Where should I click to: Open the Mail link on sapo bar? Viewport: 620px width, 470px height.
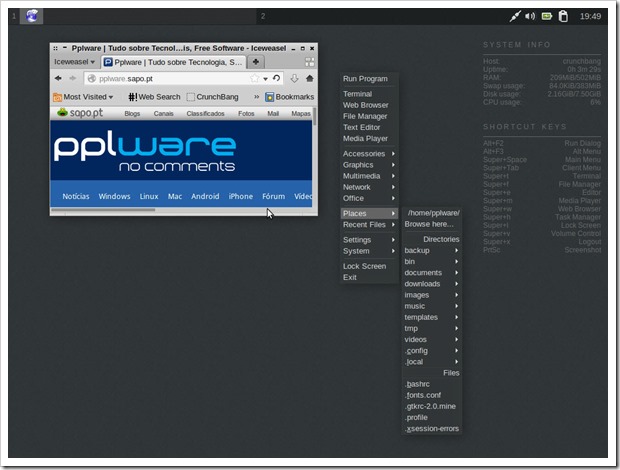273,113
